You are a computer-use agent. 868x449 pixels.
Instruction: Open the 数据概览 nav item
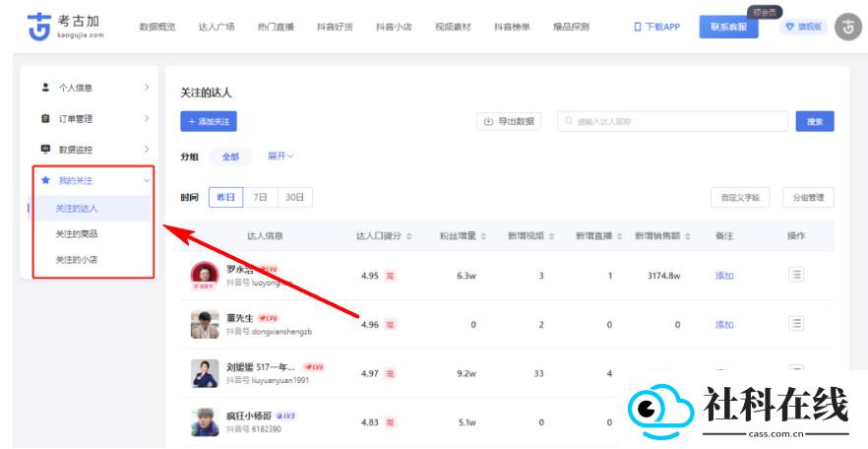[x=157, y=27]
